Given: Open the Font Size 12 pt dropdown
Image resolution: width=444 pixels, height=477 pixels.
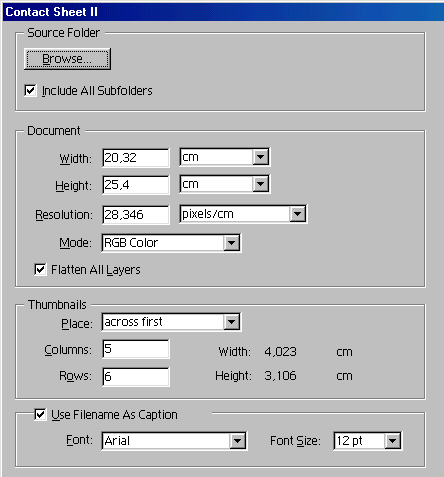Looking at the screenshot, I should point(392,441).
